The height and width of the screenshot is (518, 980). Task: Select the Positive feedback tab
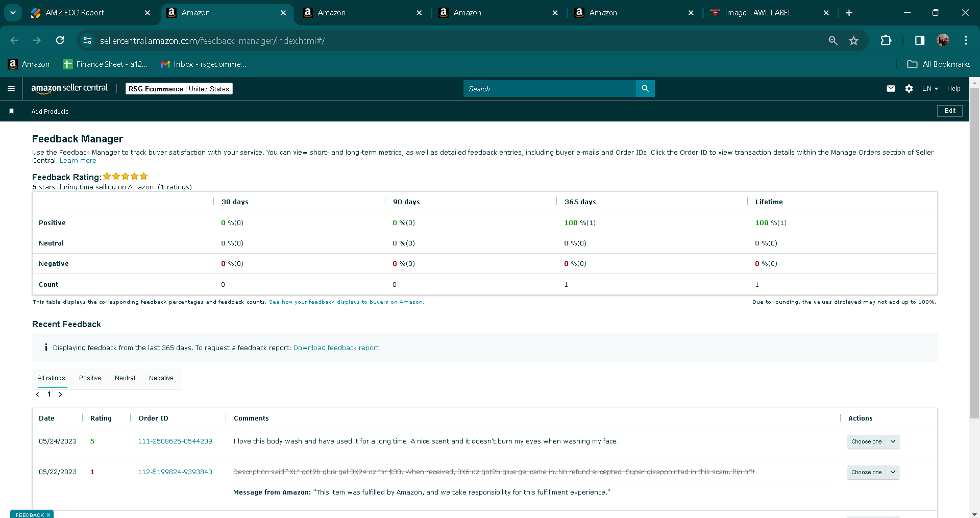click(x=90, y=378)
